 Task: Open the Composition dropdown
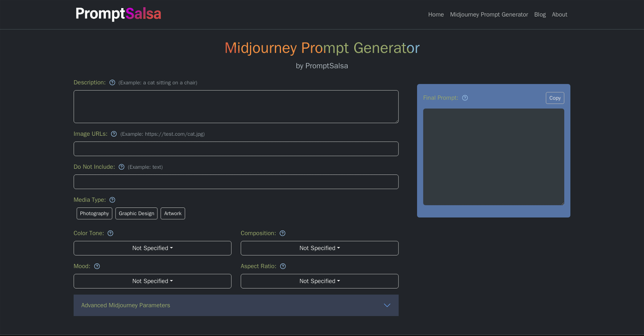coord(320,248)
